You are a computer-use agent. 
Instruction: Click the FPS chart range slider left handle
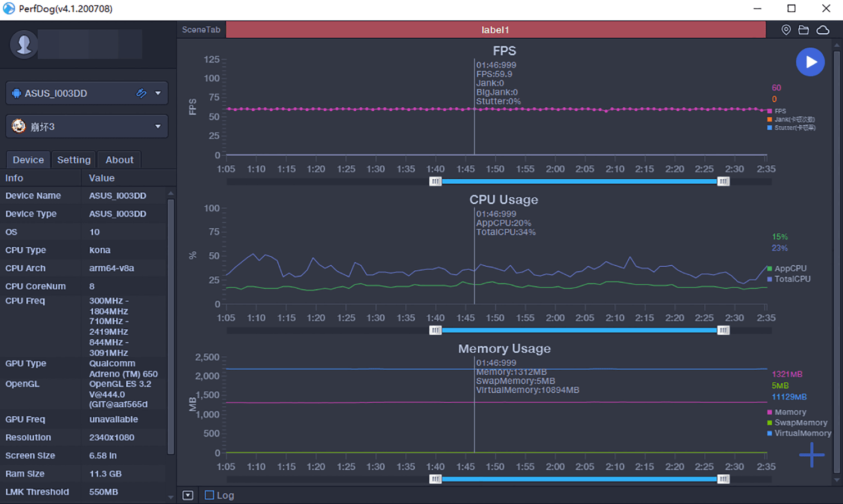point(436,181)
